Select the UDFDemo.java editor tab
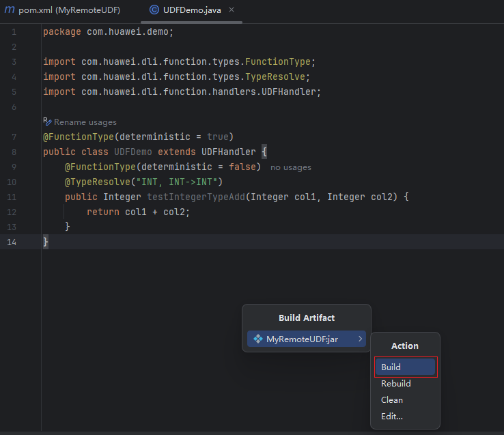This screenshot has height=435, width=504. tap(192, 10)
